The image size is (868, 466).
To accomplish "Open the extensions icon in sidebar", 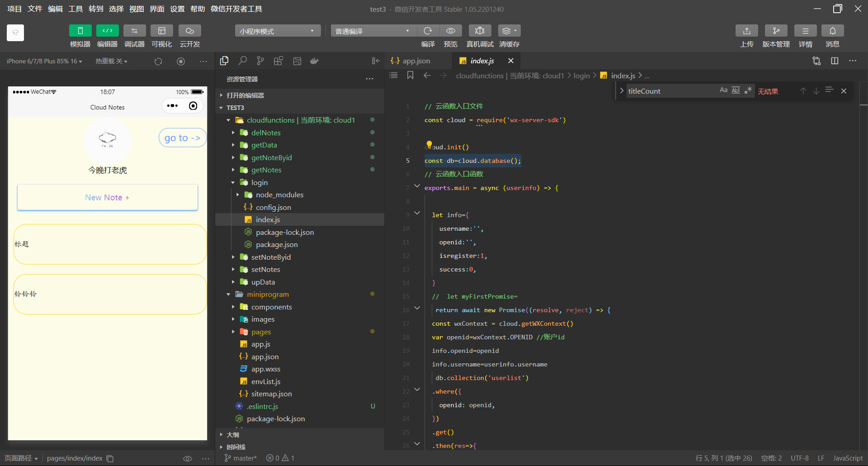I will 278,61.
